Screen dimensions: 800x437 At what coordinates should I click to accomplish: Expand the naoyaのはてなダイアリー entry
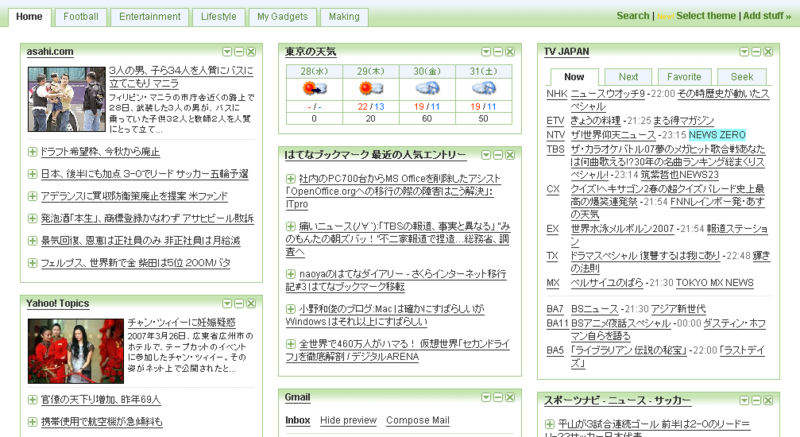pos(291,274)
